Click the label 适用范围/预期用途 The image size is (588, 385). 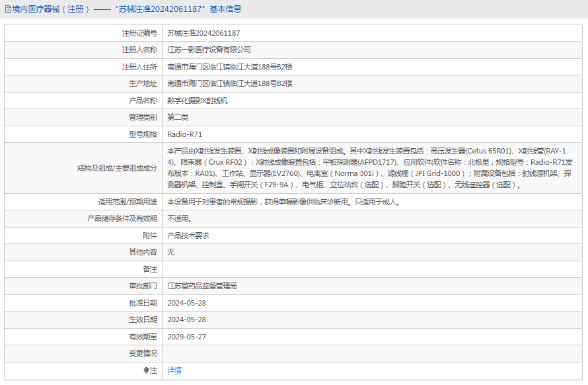(x=128, y=202)
